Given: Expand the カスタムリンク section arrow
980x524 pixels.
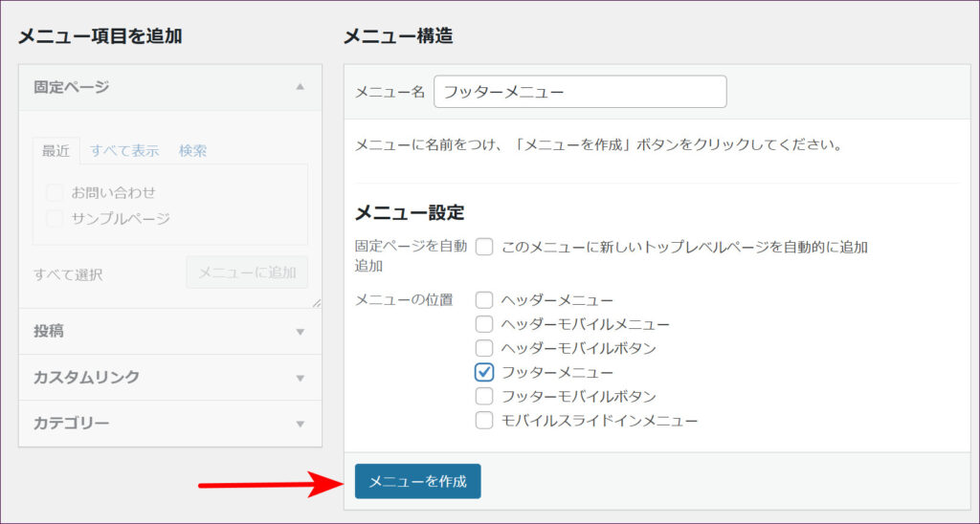Looking at the screenshot, I should 300,378.
